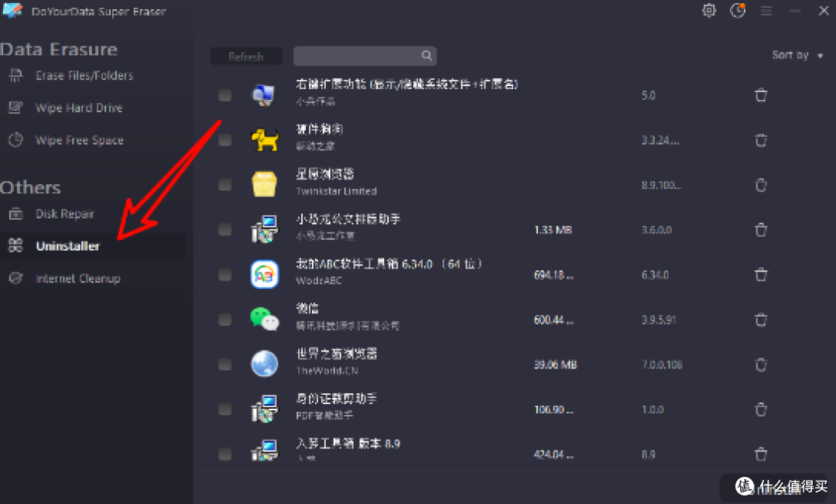Select Wipe Free Space option
The width and height of the screenshot is (836, 504).
(80, 140)
